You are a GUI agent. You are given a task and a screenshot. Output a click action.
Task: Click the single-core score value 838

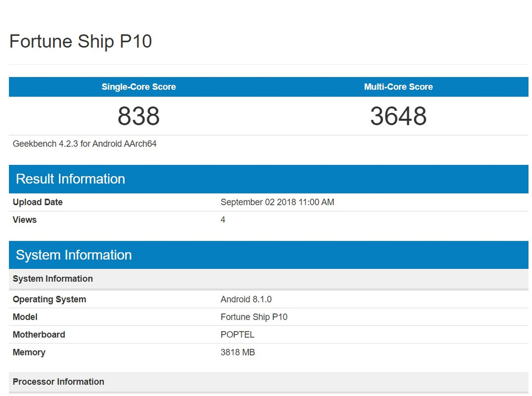(x=139, y=116)
